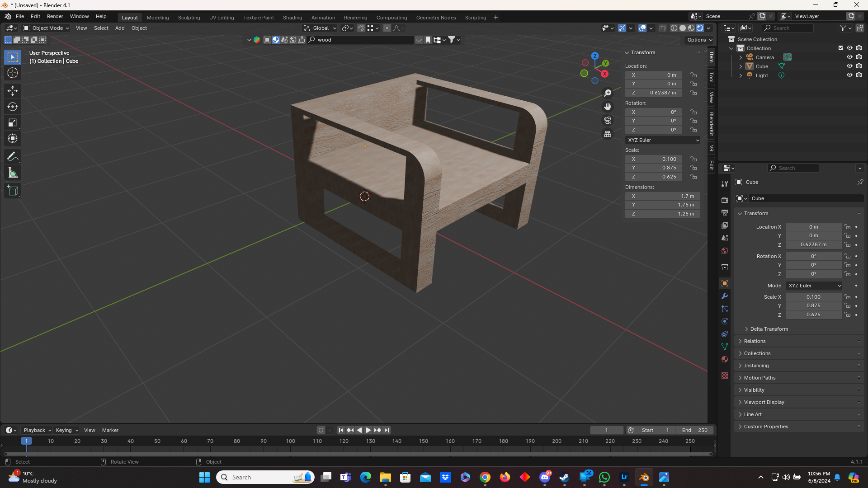Toggle Light visibility eye icon
868x488 pixels.
pos(849,75)
